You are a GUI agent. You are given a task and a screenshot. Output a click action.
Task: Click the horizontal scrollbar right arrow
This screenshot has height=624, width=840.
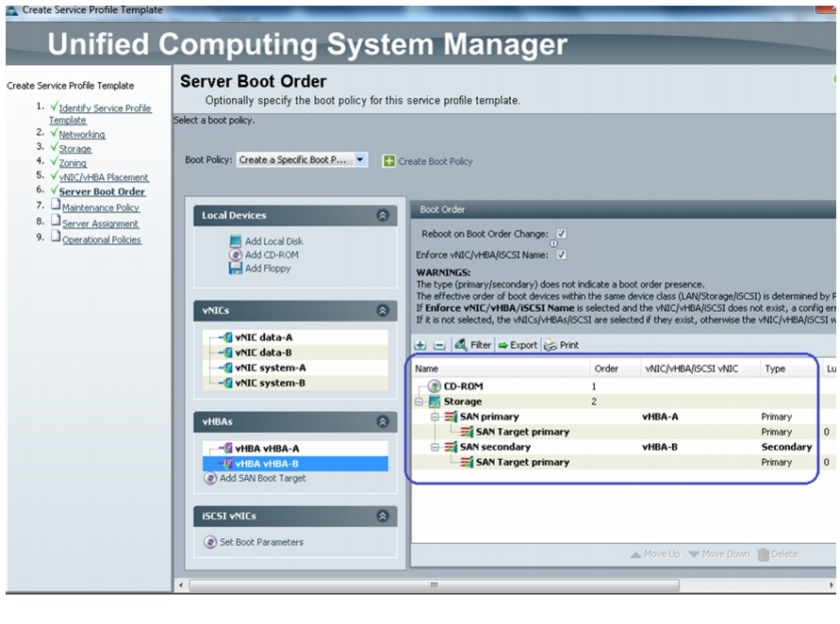pos(832,585)
